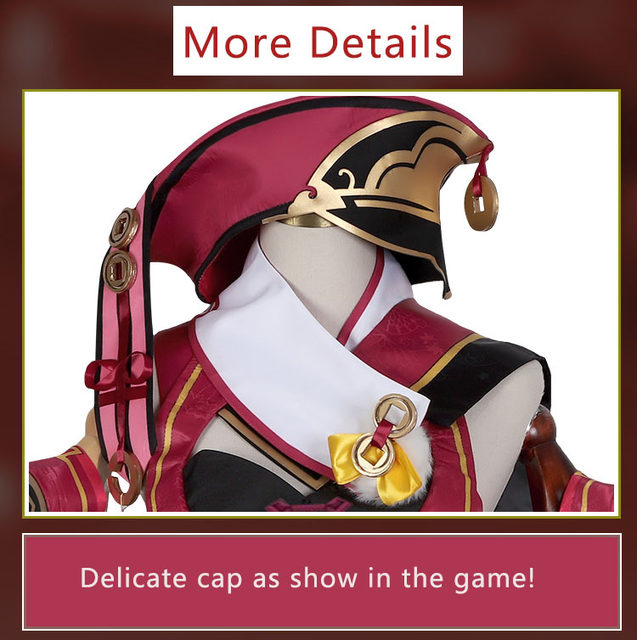Image resolution: width=637 pixels, height=640 pixels.
Task: Click the red ribbon knot on the hanging strap
Action: (x=118, y=376)
